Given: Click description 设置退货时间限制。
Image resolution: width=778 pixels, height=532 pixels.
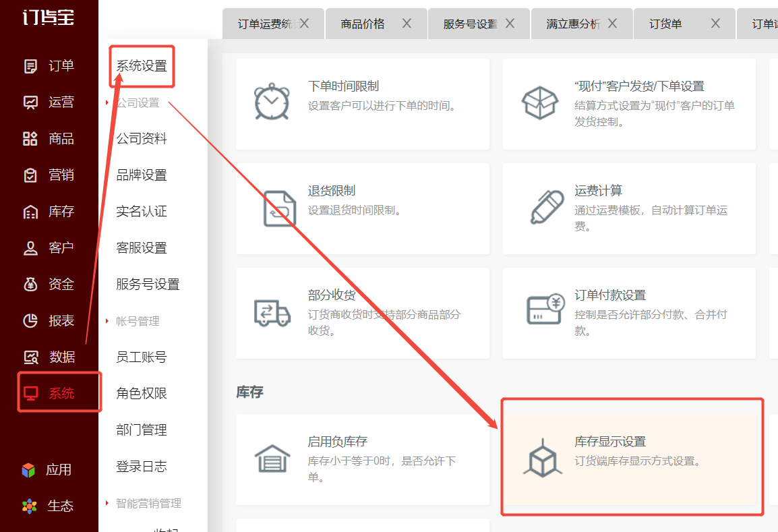Looking at the screenshot, I should (x=354, y=210).
